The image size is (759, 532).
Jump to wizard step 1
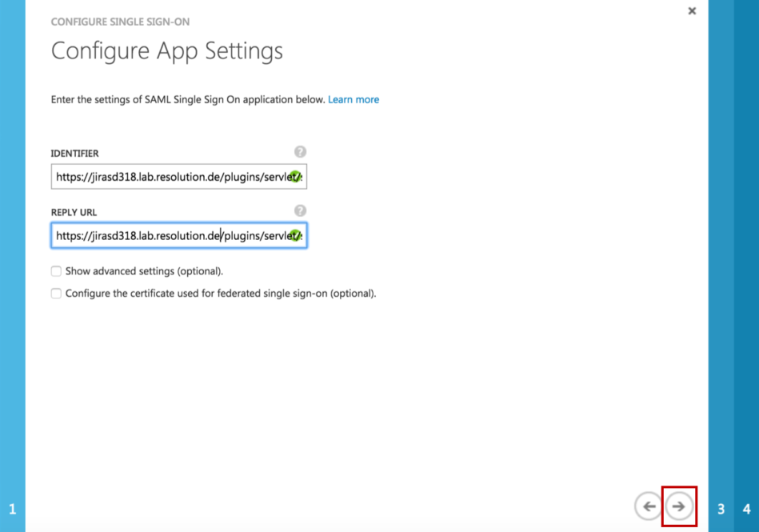tap(13, 510)
